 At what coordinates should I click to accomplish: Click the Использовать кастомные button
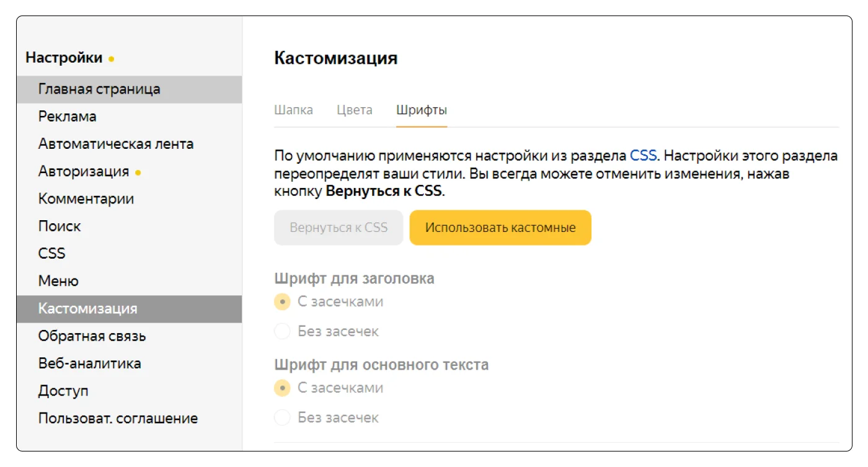500,228
